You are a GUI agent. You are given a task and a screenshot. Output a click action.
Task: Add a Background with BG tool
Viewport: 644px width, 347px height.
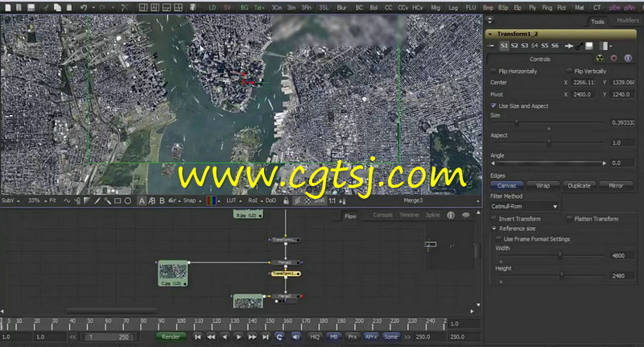(x=245, y=8)
